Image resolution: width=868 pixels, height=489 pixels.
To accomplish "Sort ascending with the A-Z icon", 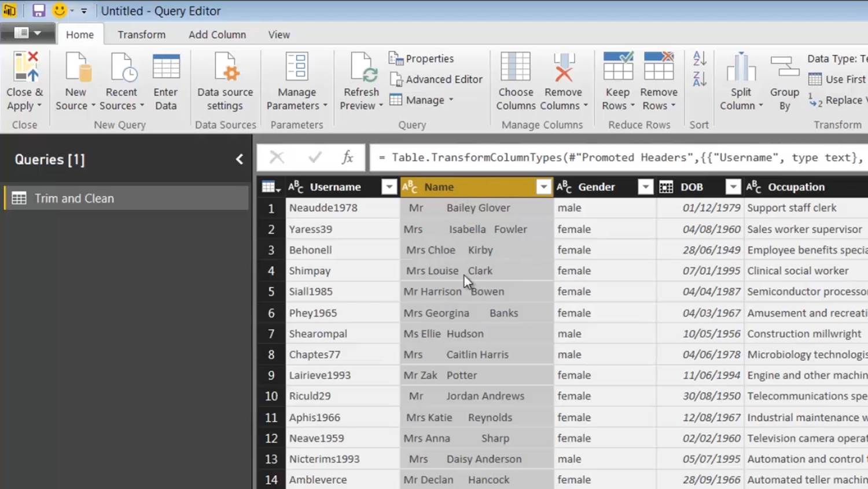I will point(699,58).
